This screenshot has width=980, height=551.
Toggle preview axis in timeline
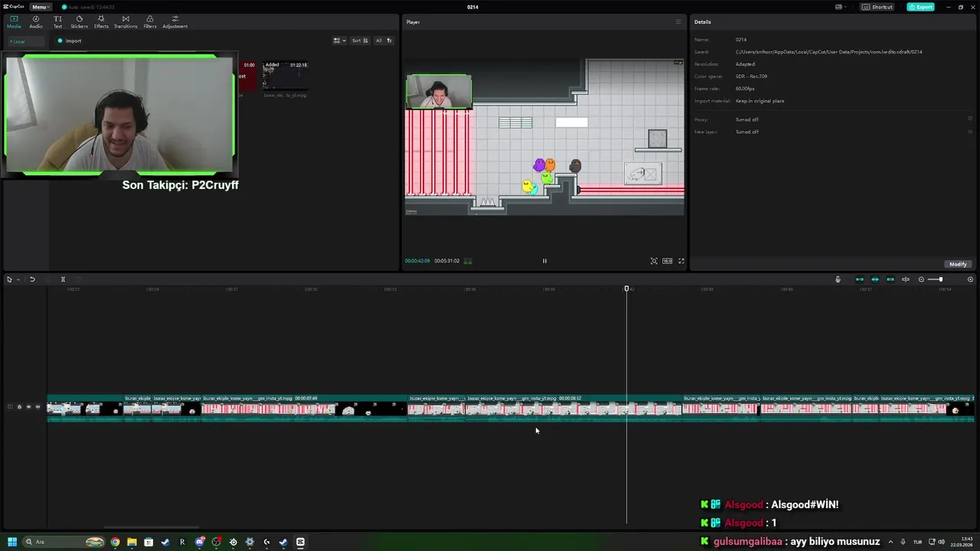click(905, 279)
